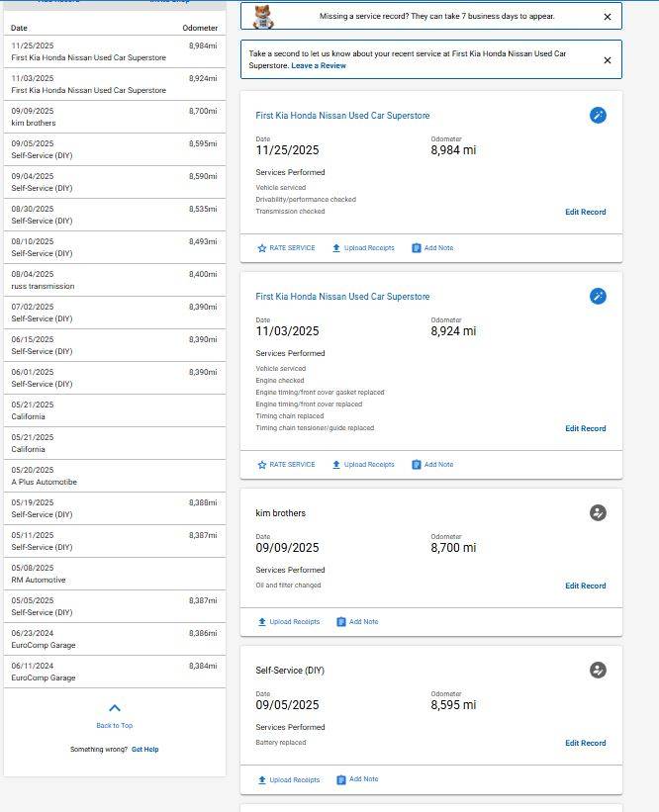Select 05/20/2025 A Plus Automotibe entry
Image resolution: width=659 pixels, height=812 pixels.
(114, 476)
